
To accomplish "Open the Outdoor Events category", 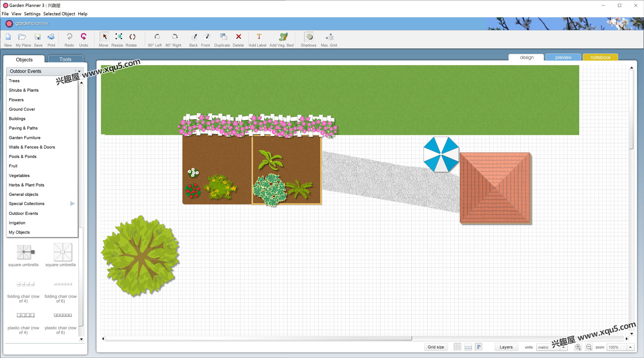I will (24, 213).
